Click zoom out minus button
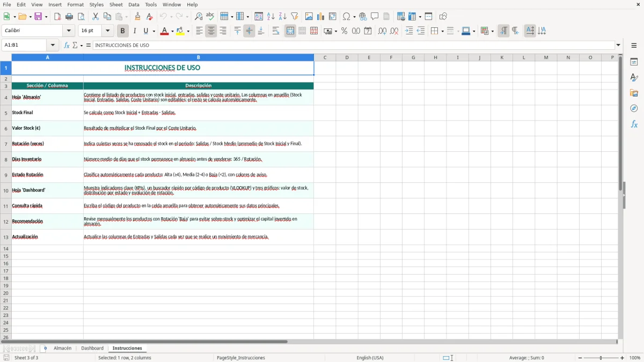Viewport: 644px width, 362px height. [x=580, y=358]
